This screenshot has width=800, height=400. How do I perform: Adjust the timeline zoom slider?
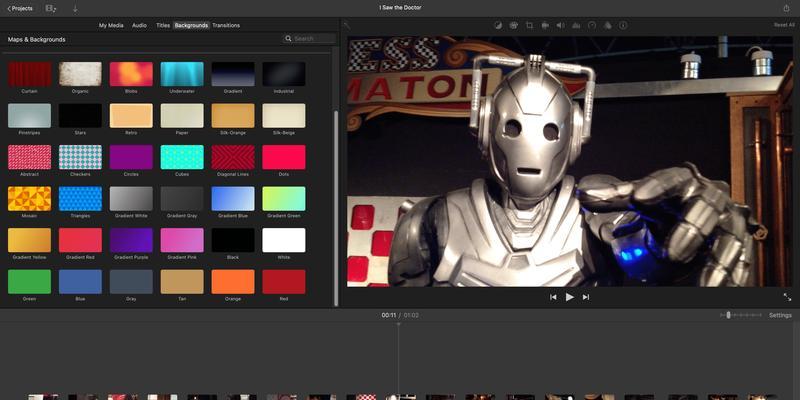729,315
